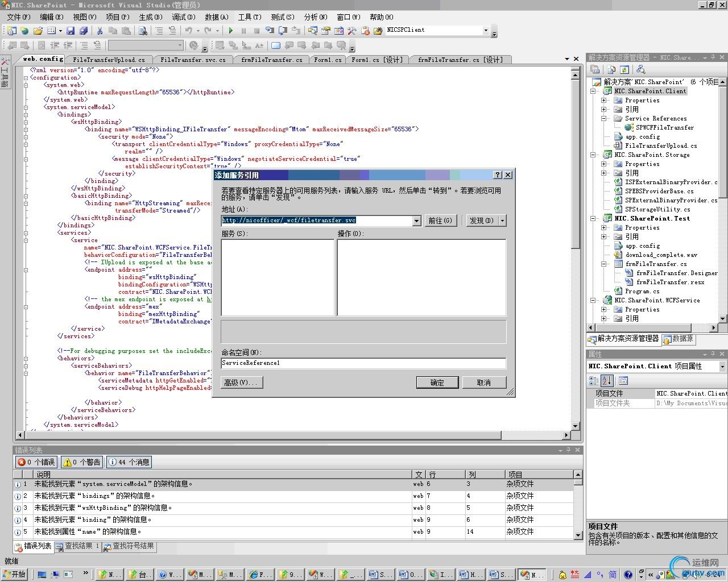Click the Refresh icon in Solution Explorer toolbar
Screen dimensions: 728x582
624,69
